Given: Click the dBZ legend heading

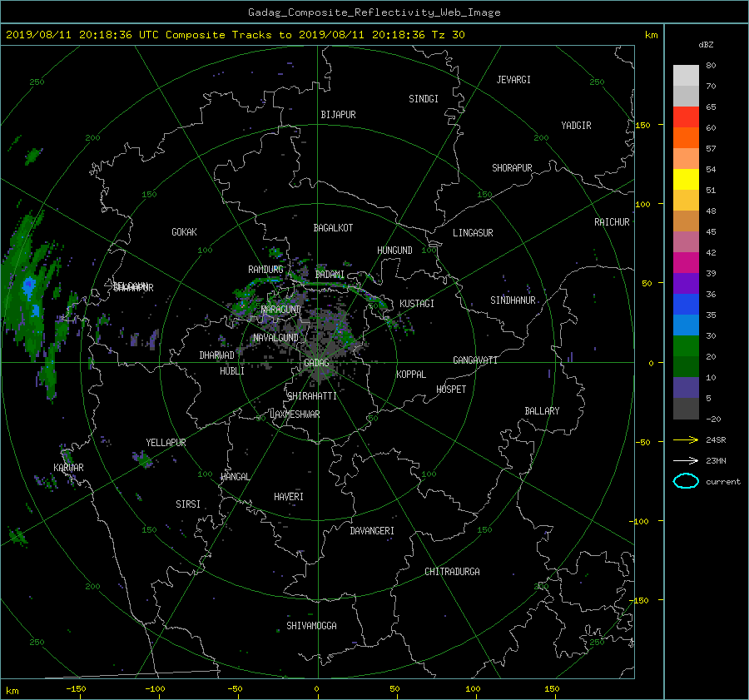Looking at the screenshot, I should click(706, 45).
